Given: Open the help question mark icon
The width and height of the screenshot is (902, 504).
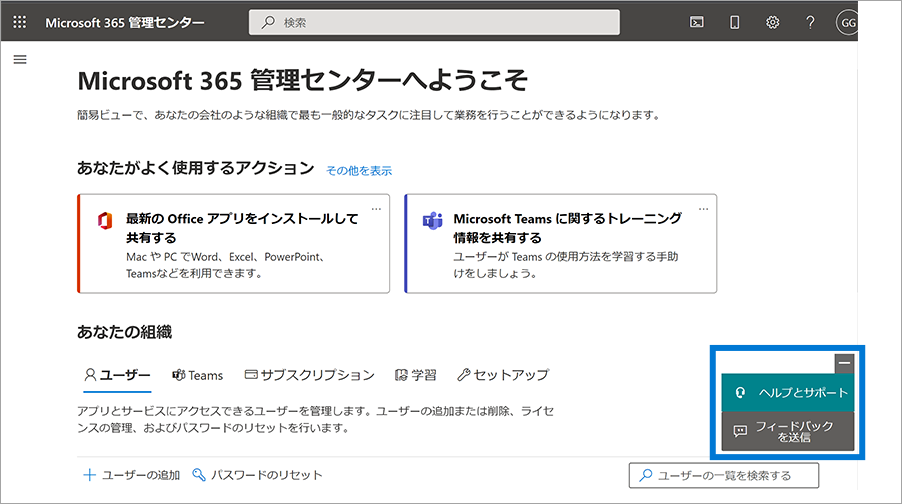Looking at the screenshot, I should (x=810, y=22).
